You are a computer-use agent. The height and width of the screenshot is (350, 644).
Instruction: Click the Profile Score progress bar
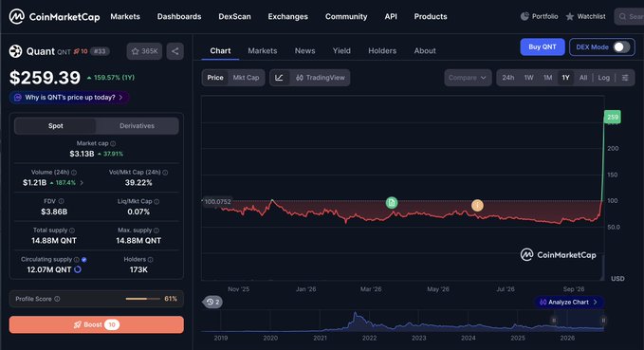pos(143,299)
